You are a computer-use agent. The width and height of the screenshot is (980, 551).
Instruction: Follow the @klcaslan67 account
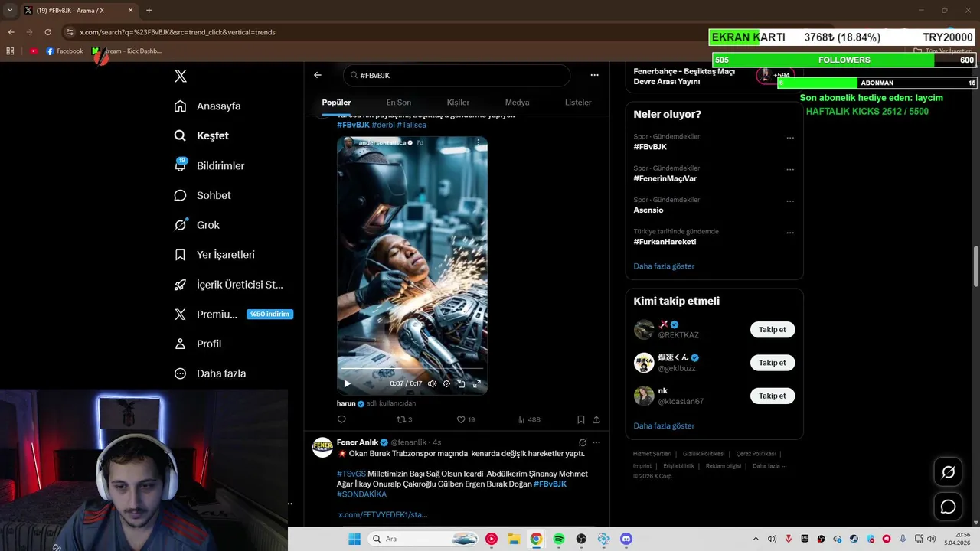[772, 396]
